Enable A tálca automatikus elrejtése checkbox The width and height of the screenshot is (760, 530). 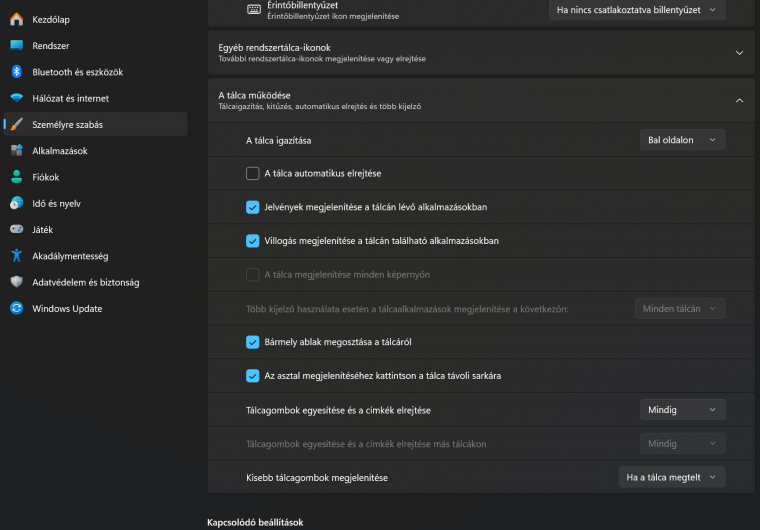253,173
